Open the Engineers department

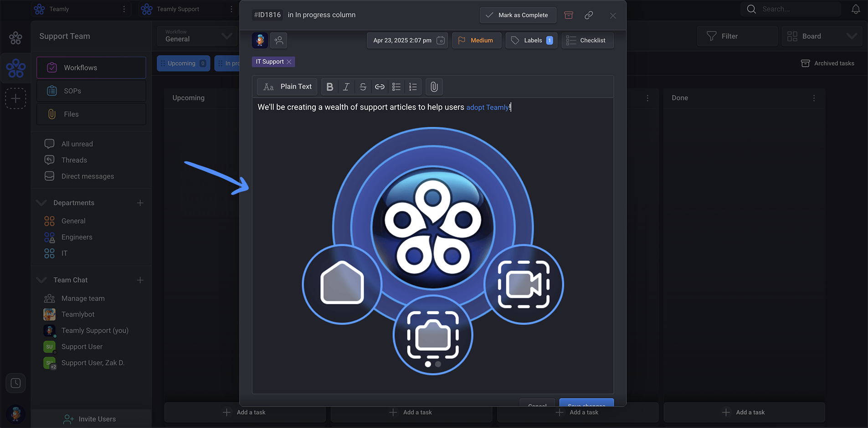[77, 237]
